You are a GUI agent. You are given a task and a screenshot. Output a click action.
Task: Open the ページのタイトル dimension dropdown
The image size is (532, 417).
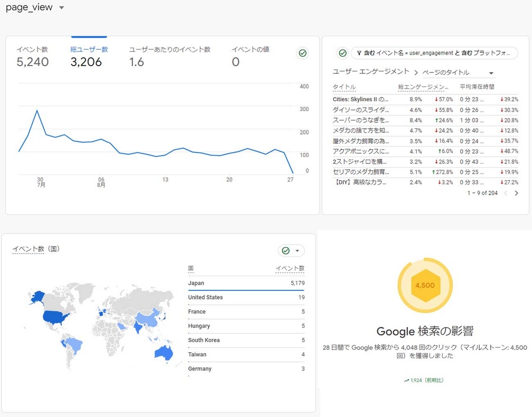point(458,73)
